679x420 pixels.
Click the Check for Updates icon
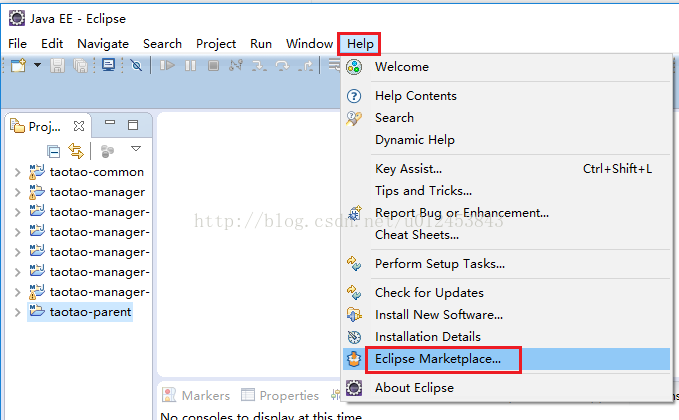(x=354, y=293)
